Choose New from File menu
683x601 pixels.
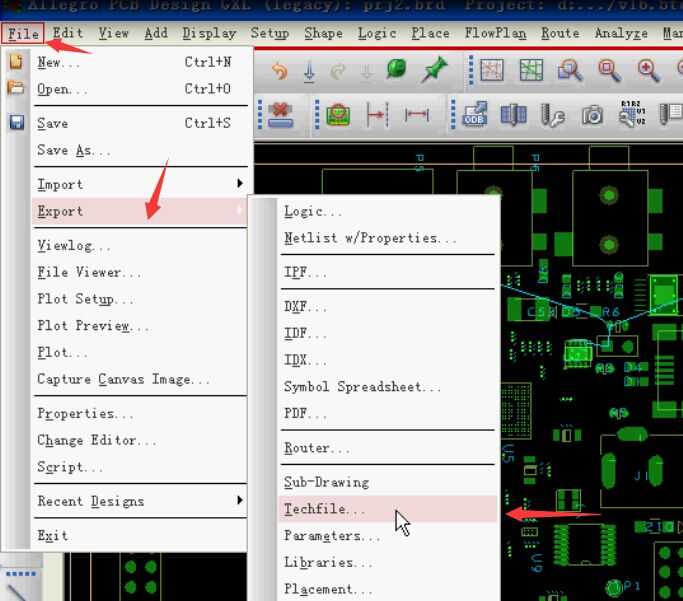pyautogui.click(x=141, y=62)
